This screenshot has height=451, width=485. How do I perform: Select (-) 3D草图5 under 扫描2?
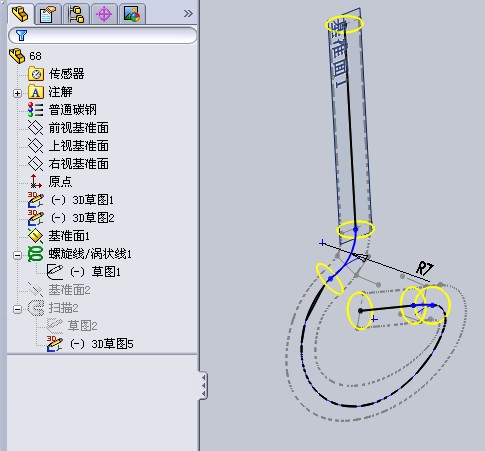pos(102,344)
